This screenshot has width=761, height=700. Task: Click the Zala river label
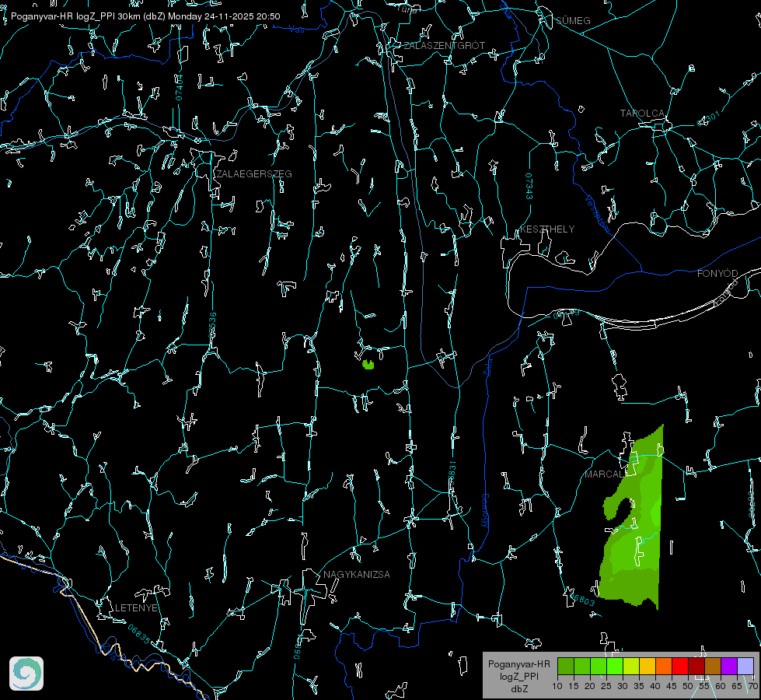[487, 366]
